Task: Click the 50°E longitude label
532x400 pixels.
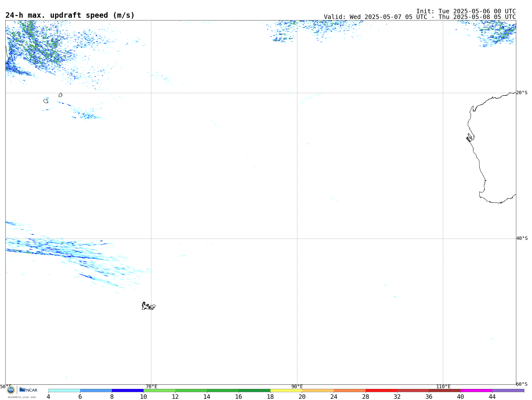Action: point(6,387)
